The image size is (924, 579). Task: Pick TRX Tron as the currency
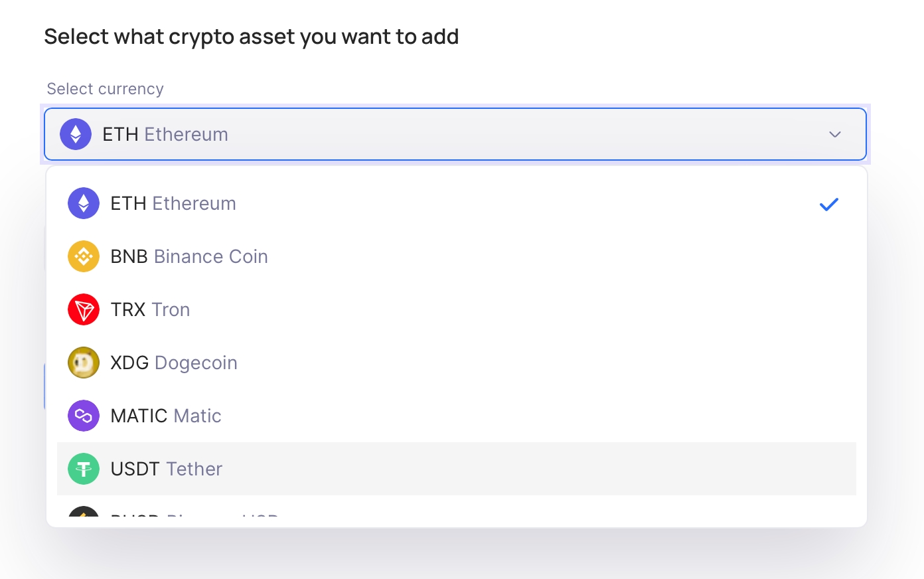point(151,309)
